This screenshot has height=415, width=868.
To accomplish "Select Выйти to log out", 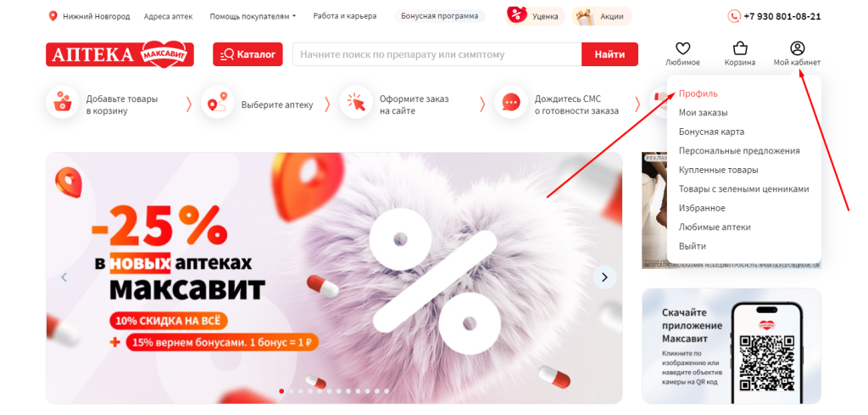I will (693, 246).
